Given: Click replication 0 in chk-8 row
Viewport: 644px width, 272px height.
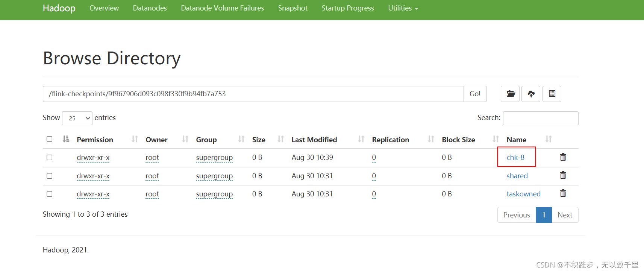Looking at the screenshot, I should [374, 157].
